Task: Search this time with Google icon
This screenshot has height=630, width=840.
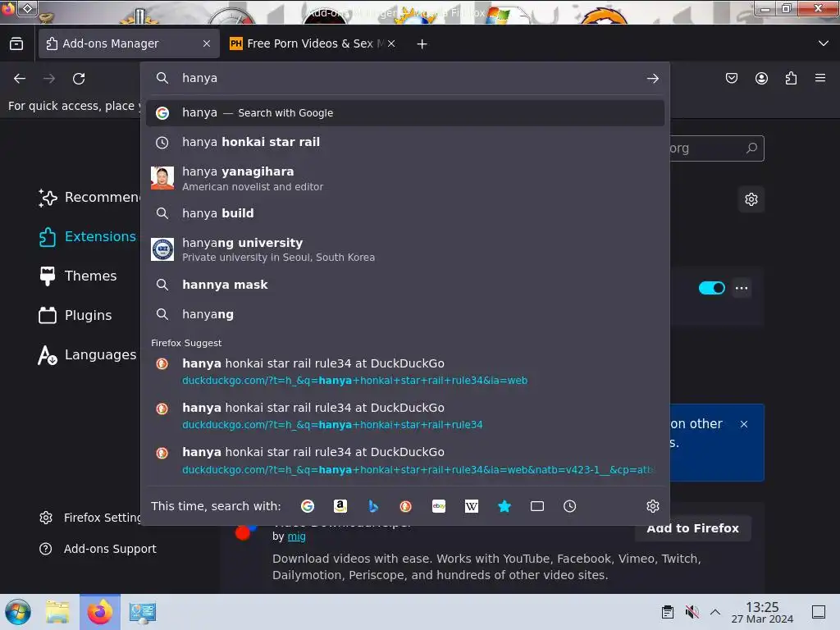Action: point(308,506)
